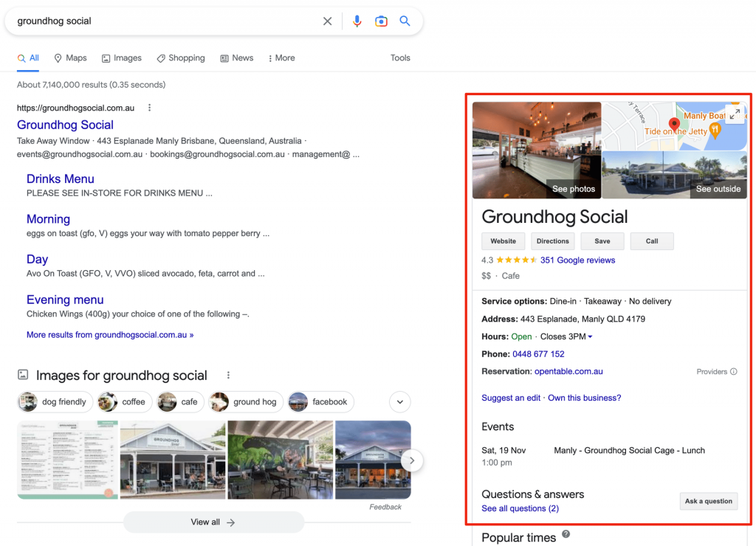This screenshot has width=756, height=546.
Task: Click the phone number 0448 677 152
Action: pyautogui.click(x=538, y=354)
